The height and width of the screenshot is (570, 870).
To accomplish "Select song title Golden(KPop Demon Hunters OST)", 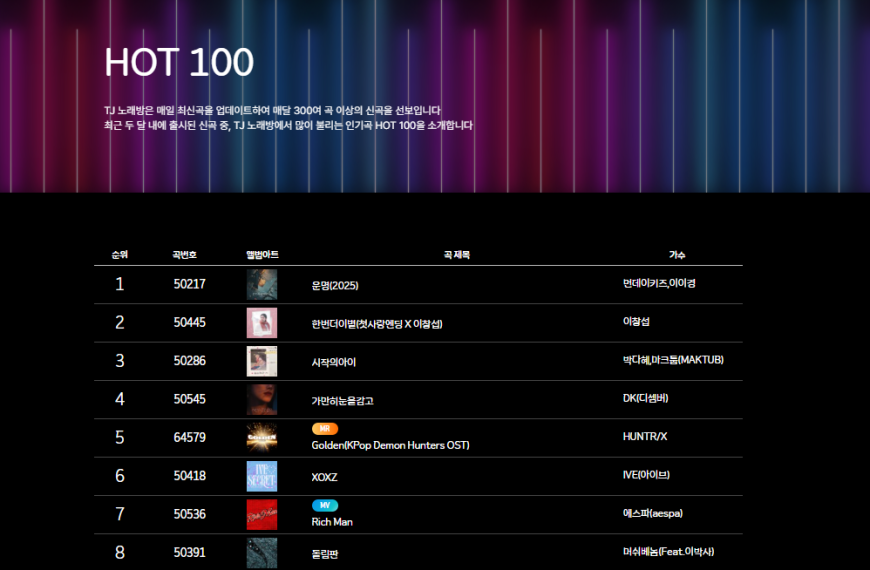I will pos(390,445).
